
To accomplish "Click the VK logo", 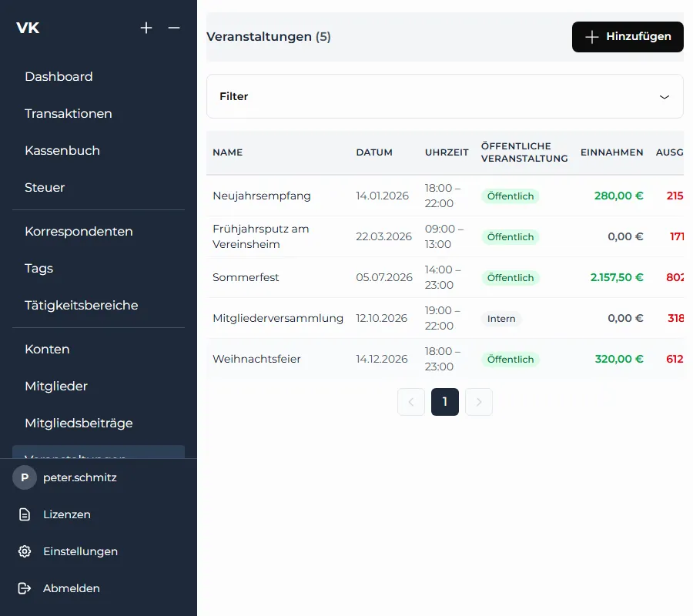I will point(28,28).
